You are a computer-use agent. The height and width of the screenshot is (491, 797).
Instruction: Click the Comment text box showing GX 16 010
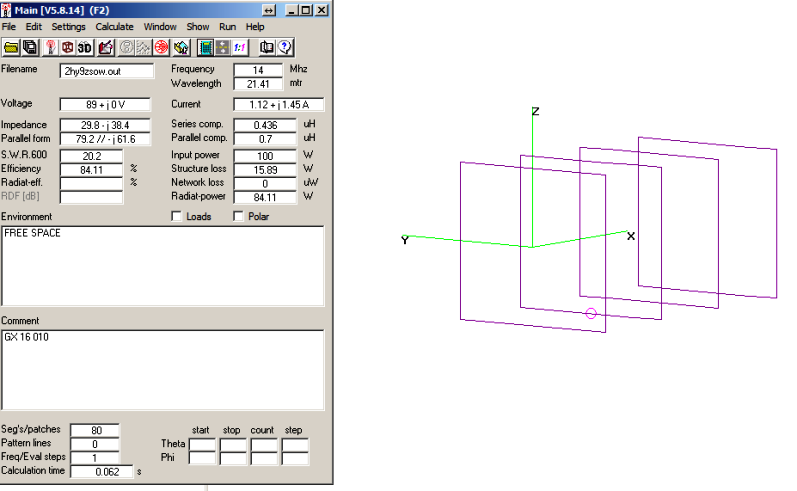(x=163, y=370)
